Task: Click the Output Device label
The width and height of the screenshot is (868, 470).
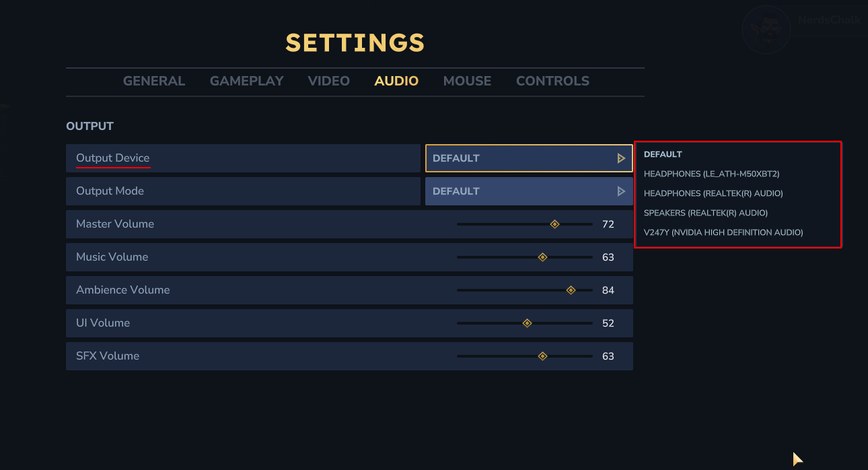Action: 112,158
